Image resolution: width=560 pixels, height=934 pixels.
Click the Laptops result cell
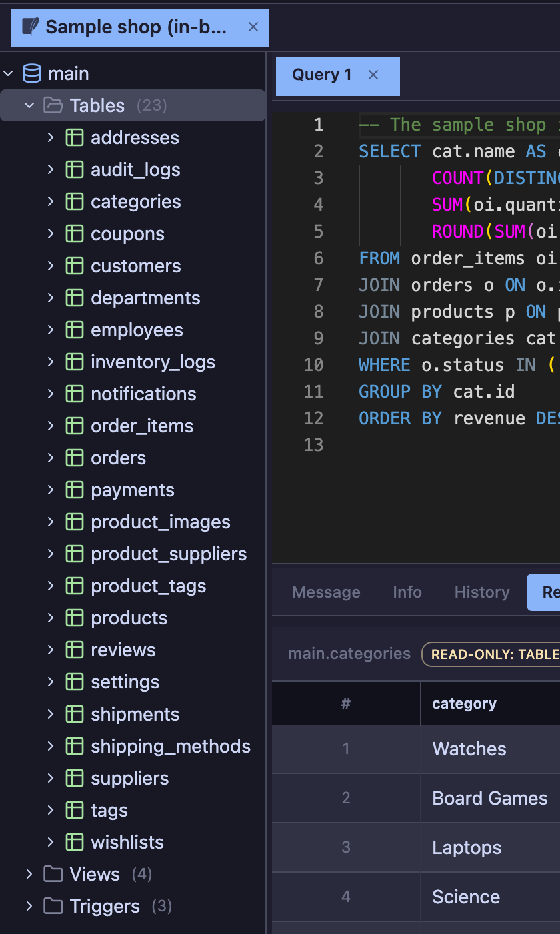pyautogui.click(x=490, y=847)
